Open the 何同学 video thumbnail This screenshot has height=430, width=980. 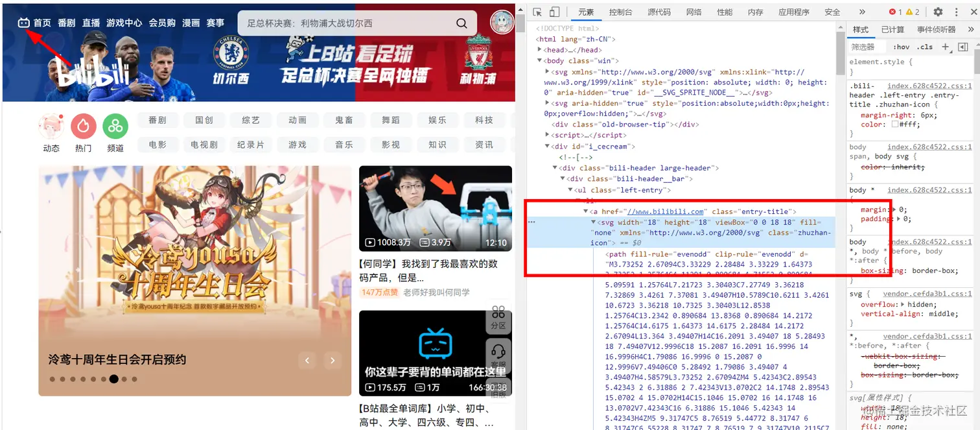pos(436,208)
